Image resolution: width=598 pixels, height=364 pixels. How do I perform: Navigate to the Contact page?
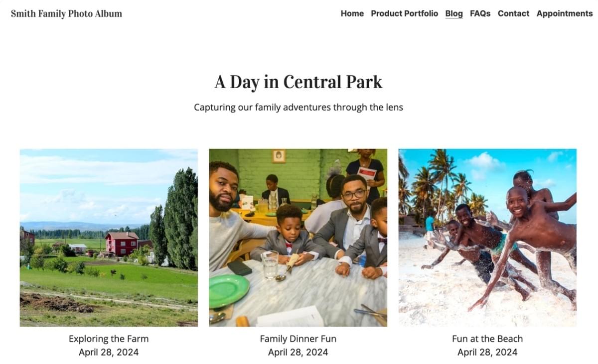click(x=513, y=13)
